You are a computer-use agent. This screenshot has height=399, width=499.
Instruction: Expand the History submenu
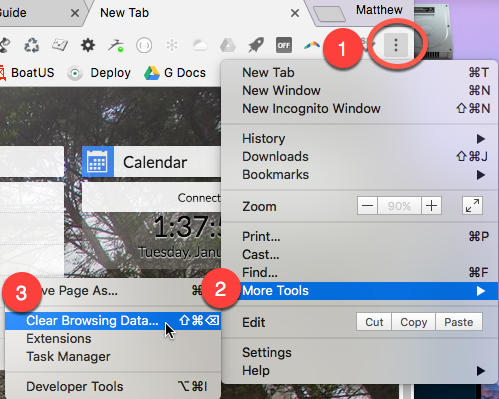pyautogui.click(x=360, y=138)
